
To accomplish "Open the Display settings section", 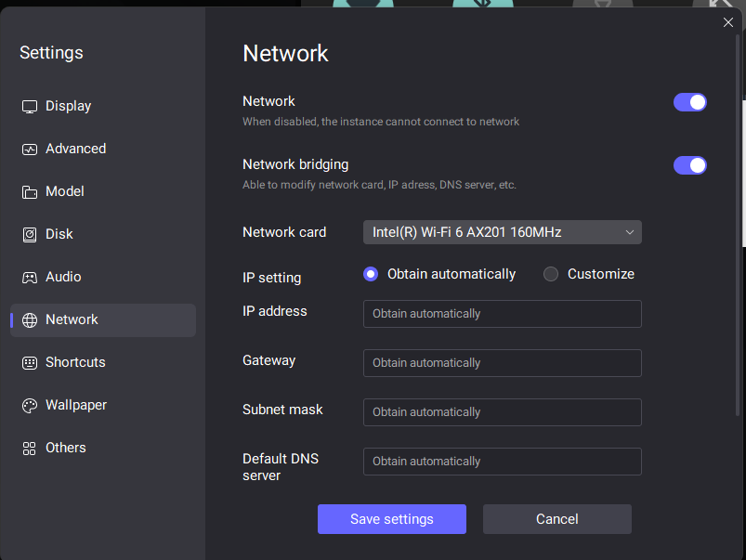I will [103, 106].
